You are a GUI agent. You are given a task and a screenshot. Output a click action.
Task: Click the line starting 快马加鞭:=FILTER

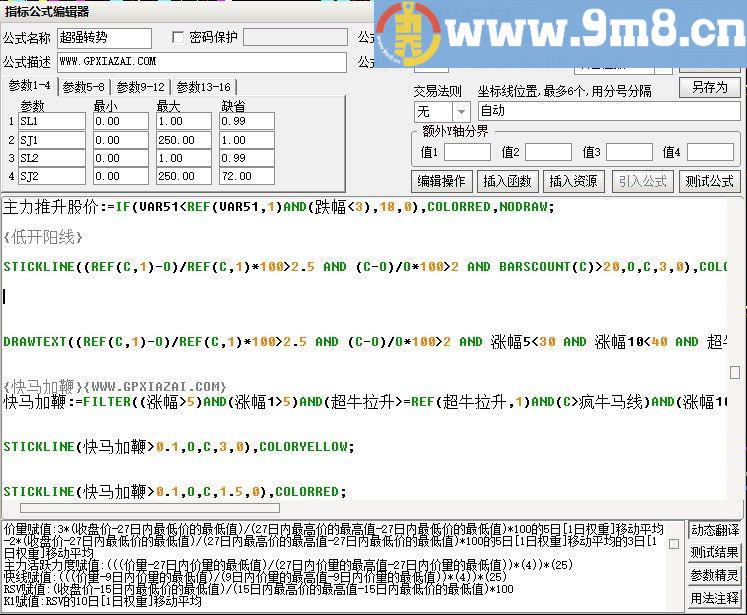(365, 402)
